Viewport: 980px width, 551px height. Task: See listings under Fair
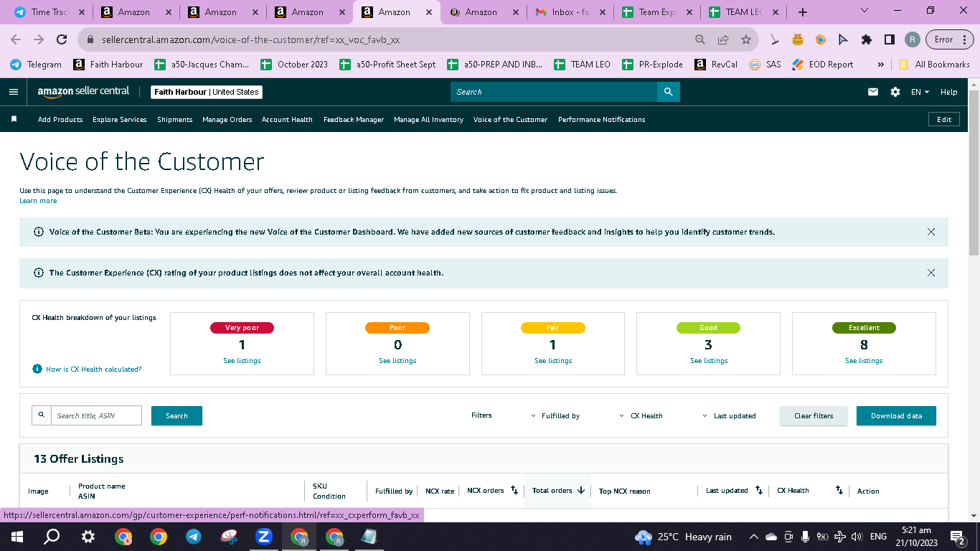553,361
